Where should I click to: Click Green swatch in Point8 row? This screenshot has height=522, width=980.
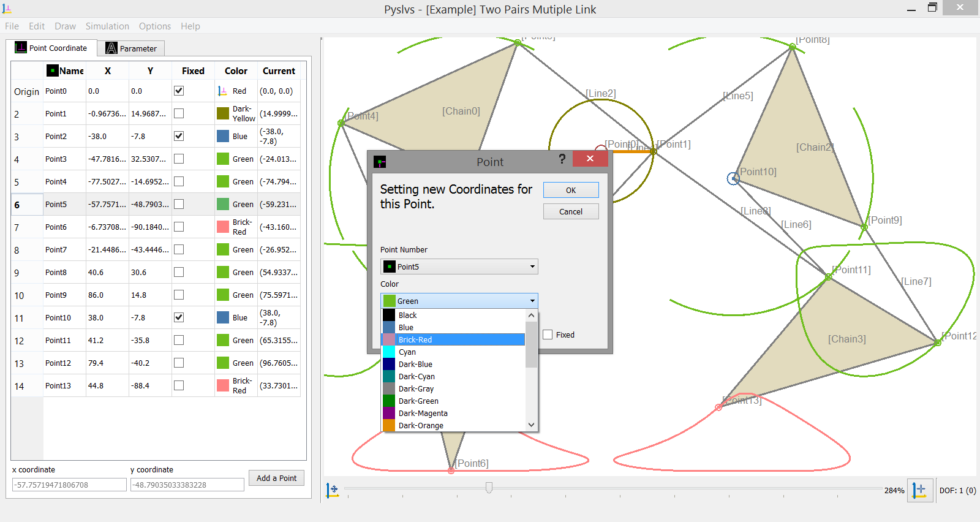(x=223, y=272)
